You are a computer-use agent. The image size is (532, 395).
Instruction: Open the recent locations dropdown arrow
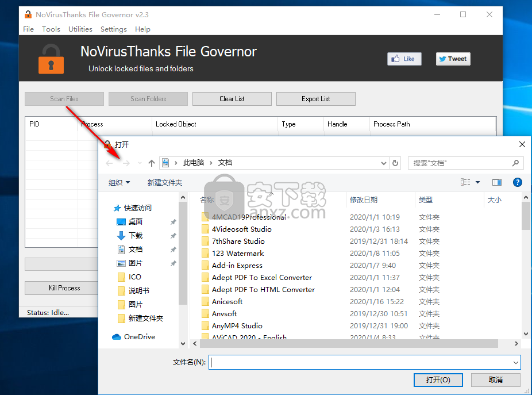click(x=140, y=163)
